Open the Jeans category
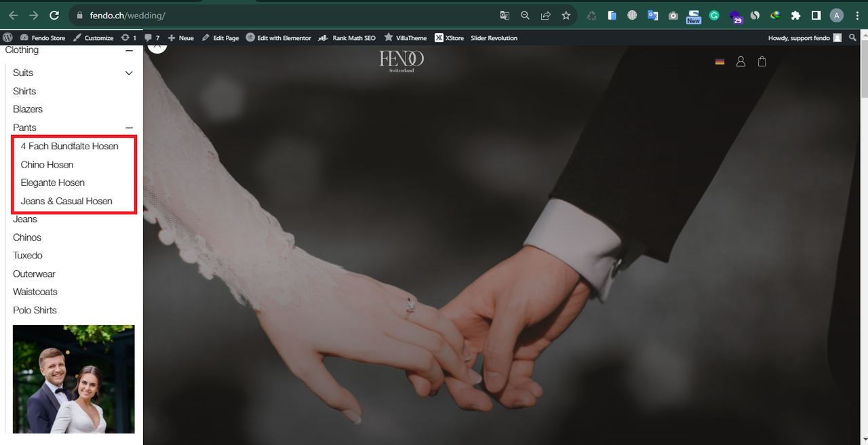Viewport: 868px width, 445px height. coord(25,219)
